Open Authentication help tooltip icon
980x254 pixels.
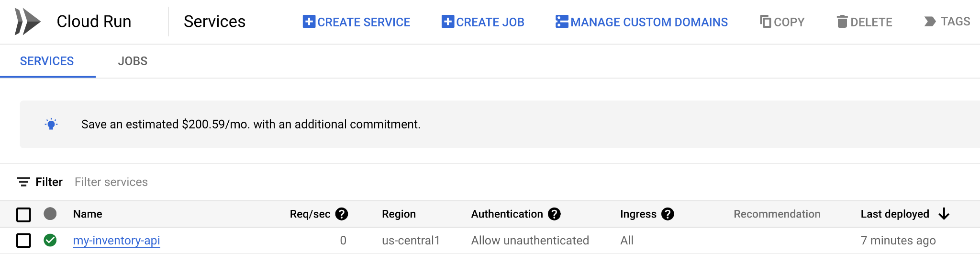[x=554, y=214]
